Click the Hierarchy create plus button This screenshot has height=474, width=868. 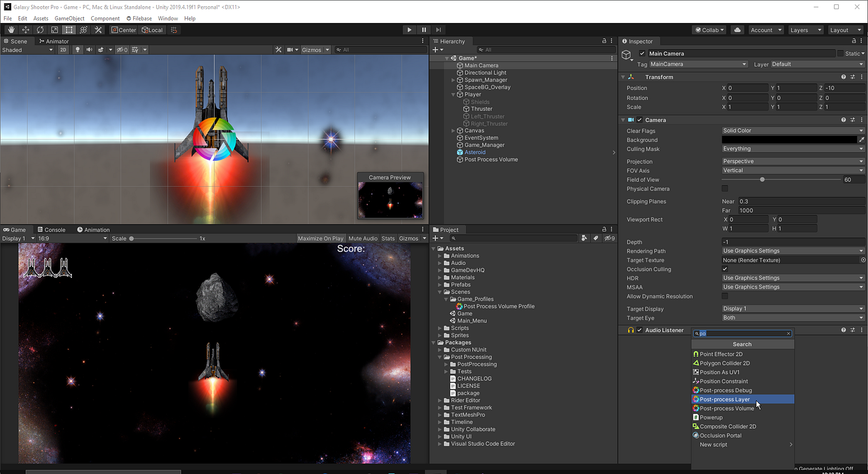[x=436, y=50]
